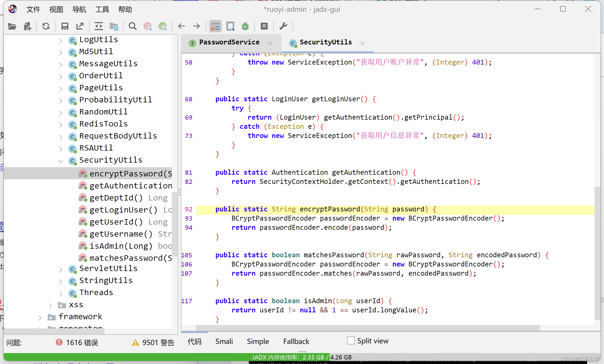This screenshot has width=604, height=364.
Task: Click the log viewer icon
Action: click(x=264, y=26)
